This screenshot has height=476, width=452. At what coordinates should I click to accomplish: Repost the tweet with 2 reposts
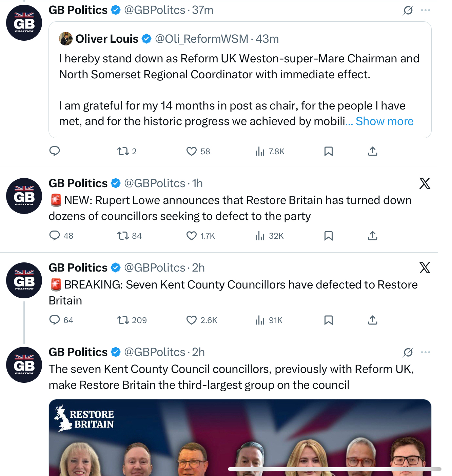(123, 151)
